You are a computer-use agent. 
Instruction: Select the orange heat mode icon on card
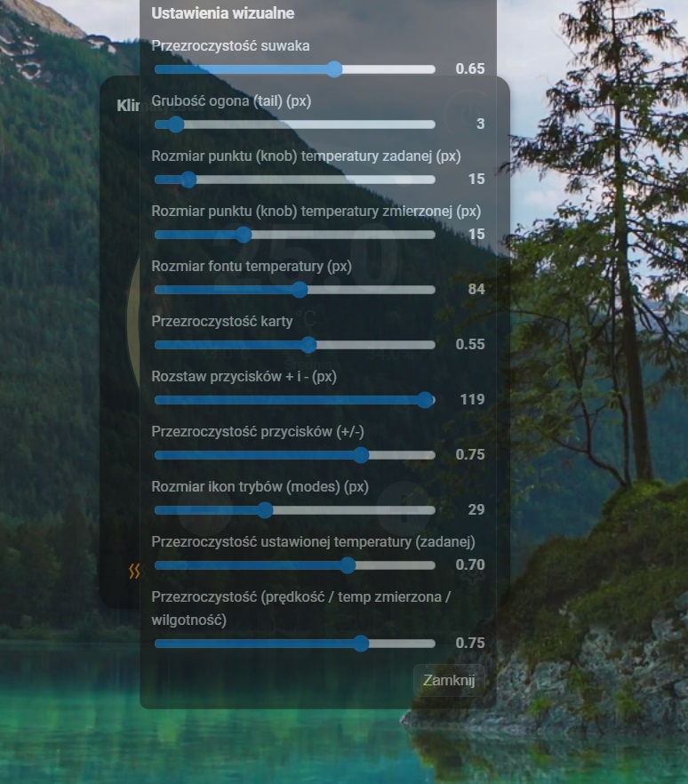tap(133, 571)
